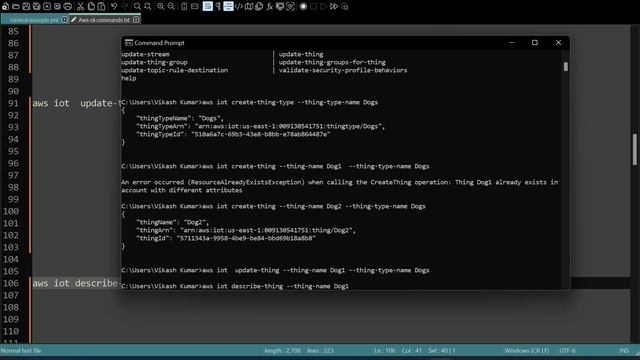640x360 pixels.
Task: Click the Save All toolbar icon
Action: pyautogui.click(x=36, y=7)
